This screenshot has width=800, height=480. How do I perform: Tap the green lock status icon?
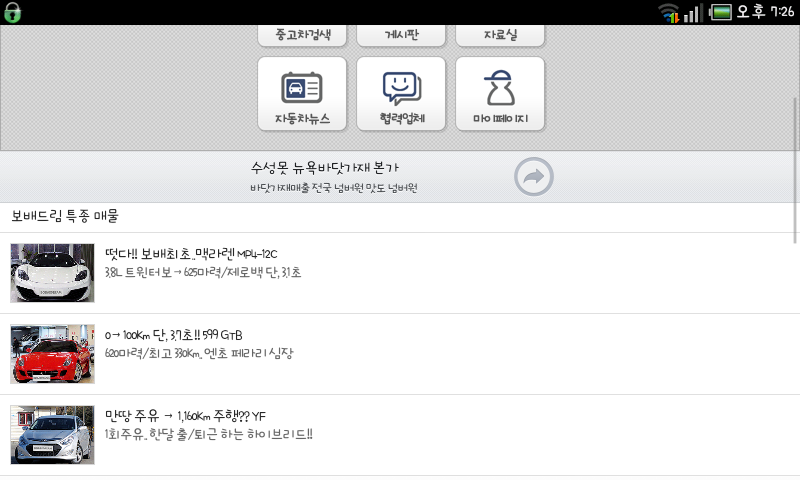pos(12,13)
